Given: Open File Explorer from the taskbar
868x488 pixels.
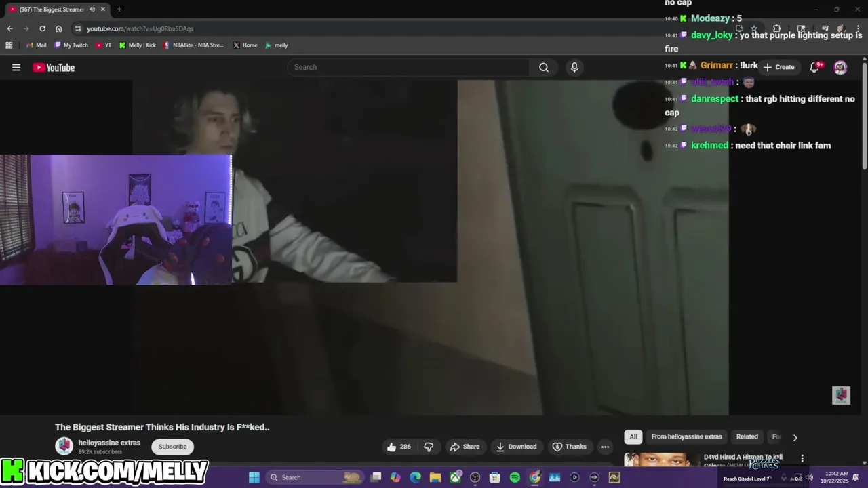Looking at the screenshot, I should pyautogui.click(x=435, y=477).
